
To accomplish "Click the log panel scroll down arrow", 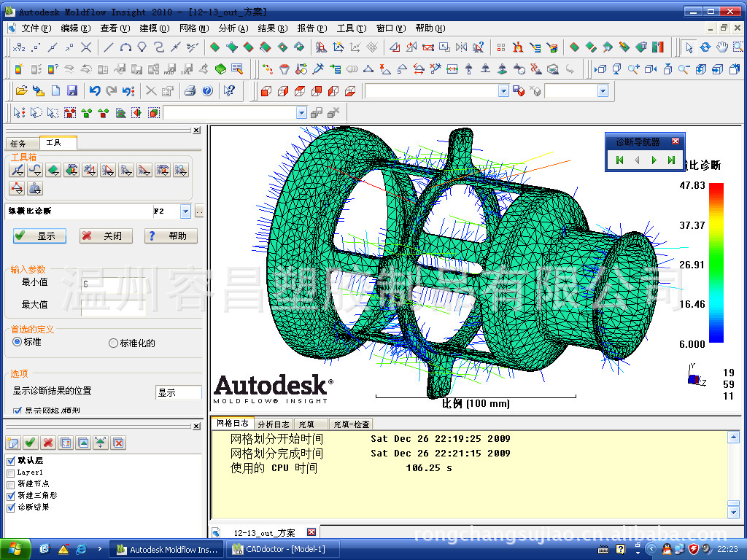I will click(733, 513).
